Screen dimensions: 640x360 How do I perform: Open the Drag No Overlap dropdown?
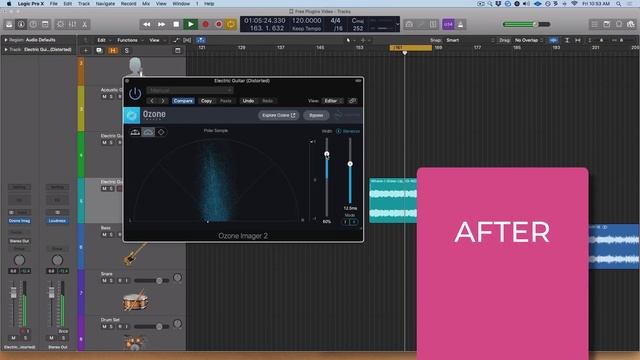pos(529,40)
